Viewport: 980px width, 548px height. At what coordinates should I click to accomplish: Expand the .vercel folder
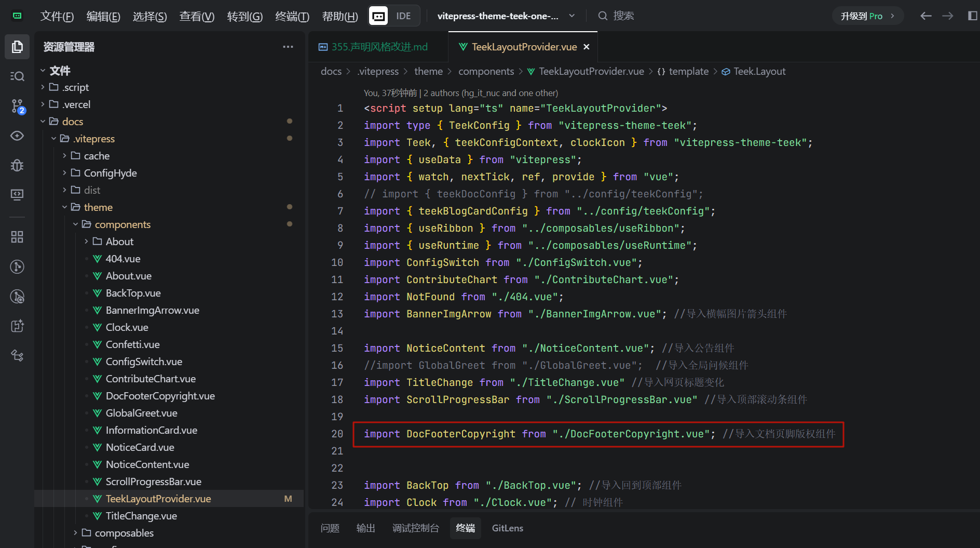coord(169,104)
